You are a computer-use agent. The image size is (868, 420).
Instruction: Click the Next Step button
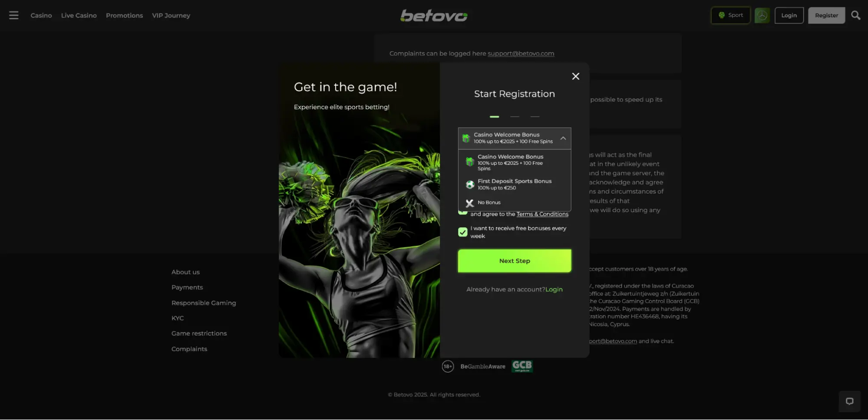(x=515, y=261)
